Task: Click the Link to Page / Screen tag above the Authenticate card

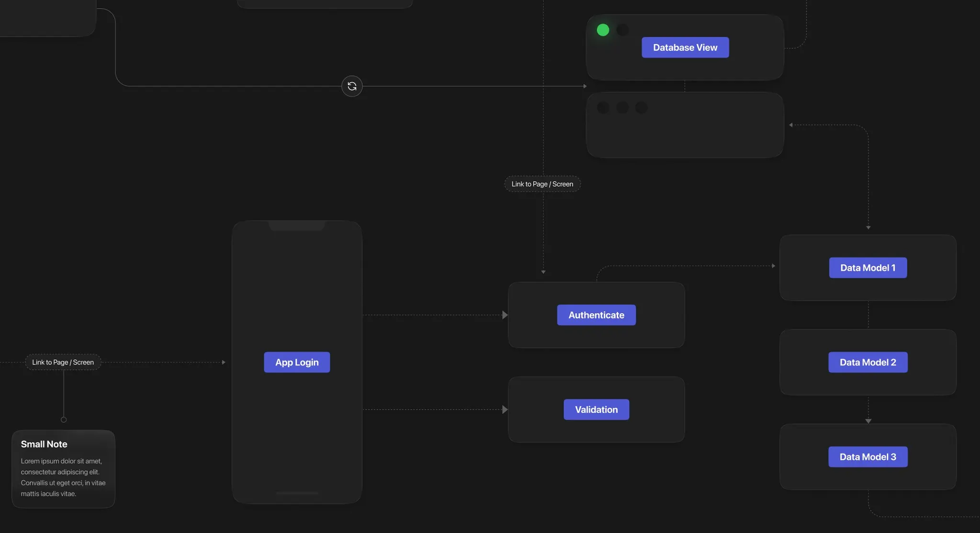Action: [x=542, y=184]
